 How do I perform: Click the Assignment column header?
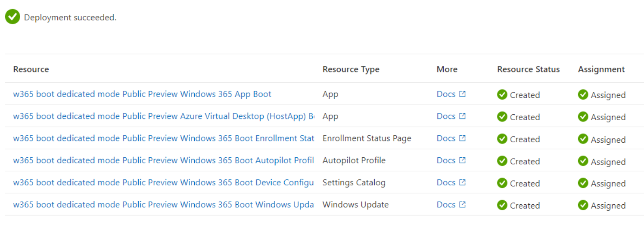point(601,69)
